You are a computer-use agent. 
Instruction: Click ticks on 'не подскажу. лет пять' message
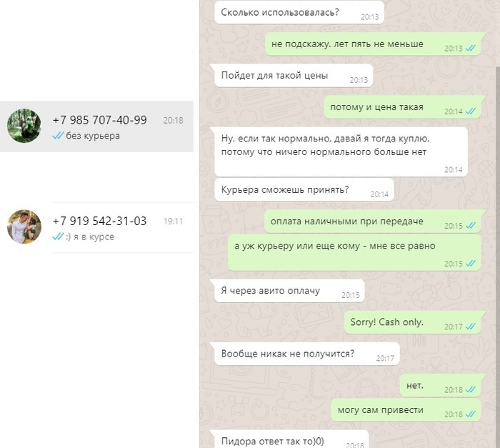(x=470, y=48)
